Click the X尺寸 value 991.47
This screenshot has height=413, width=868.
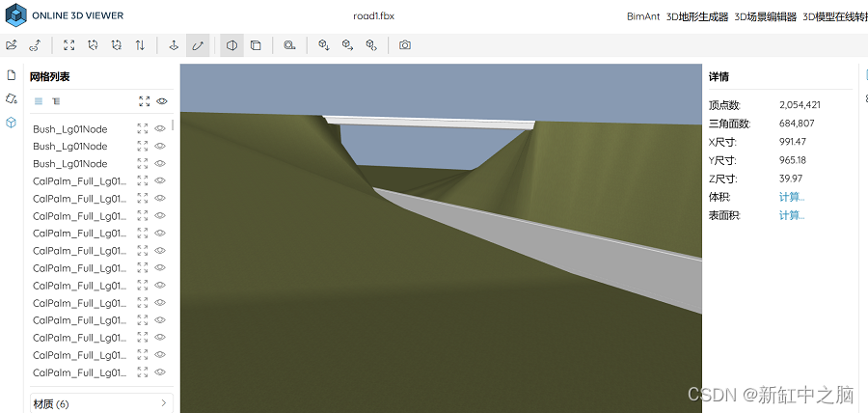click(x=792, y=142)
